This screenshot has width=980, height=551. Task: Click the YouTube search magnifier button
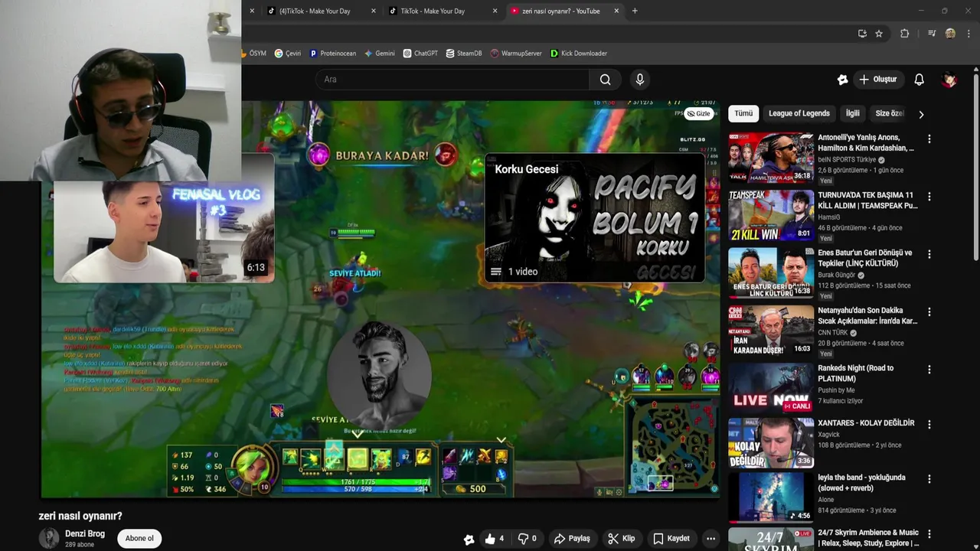(x=605, y=80)
